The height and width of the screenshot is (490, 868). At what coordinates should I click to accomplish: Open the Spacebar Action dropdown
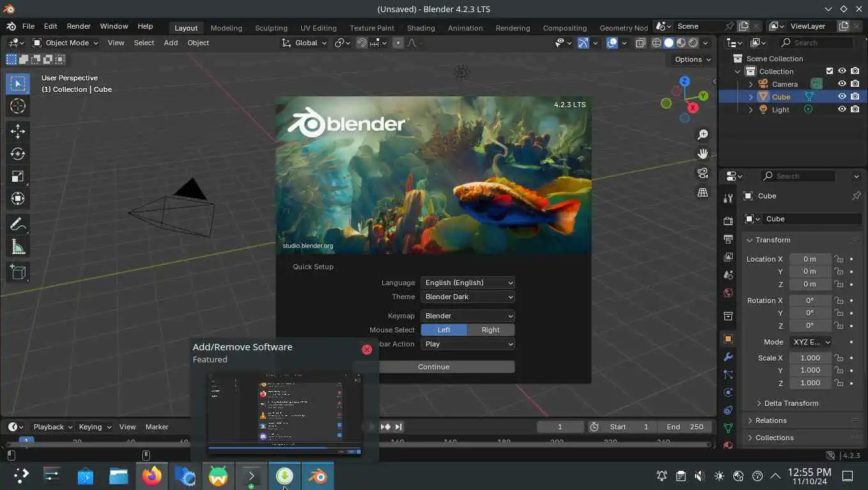(468, 344)
